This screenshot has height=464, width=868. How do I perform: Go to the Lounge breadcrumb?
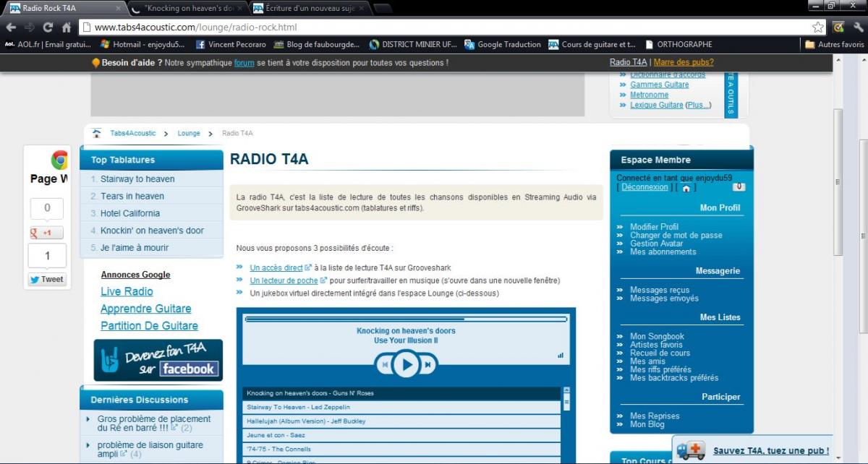189,134
